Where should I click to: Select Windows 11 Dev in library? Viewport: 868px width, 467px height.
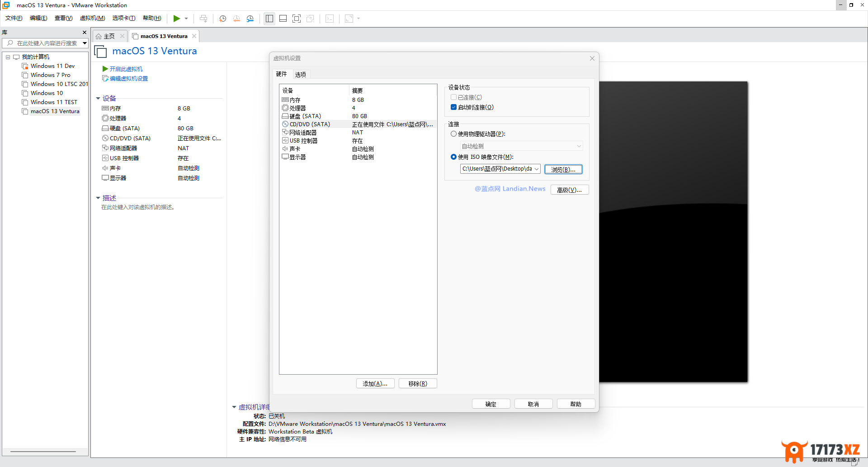point(52,66)
